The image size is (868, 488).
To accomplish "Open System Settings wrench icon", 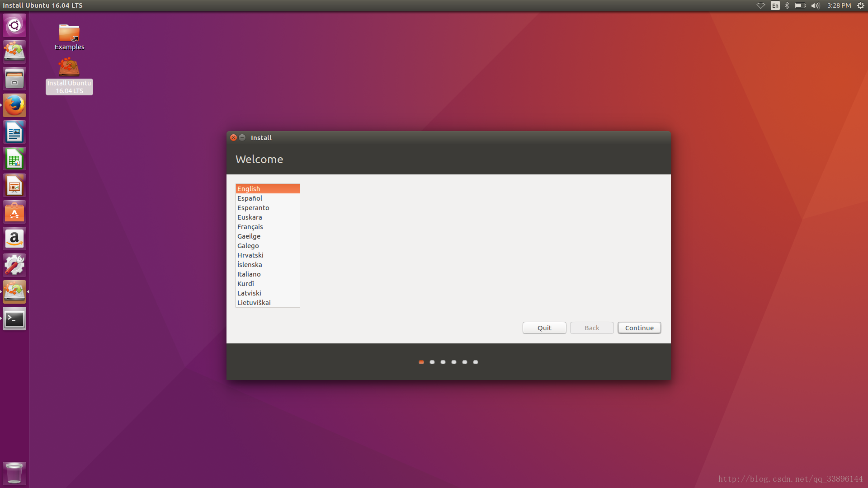I will pos(14,265).
